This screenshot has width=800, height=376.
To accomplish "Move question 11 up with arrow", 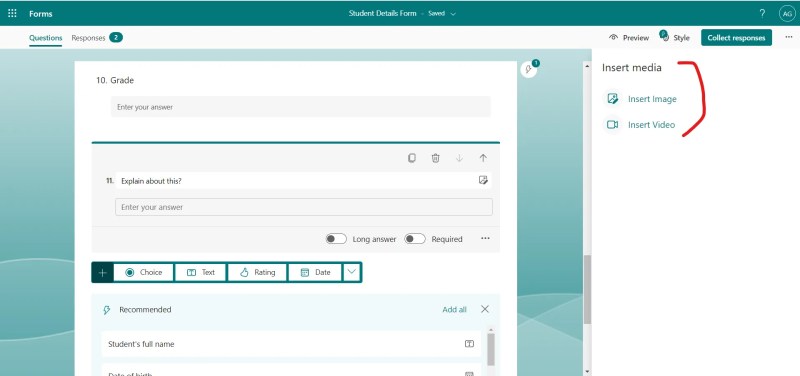I will [483, 158].
